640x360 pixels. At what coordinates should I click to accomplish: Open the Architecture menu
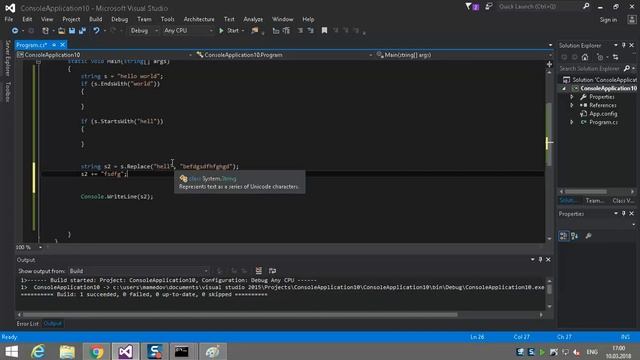[x=199, y=19]
